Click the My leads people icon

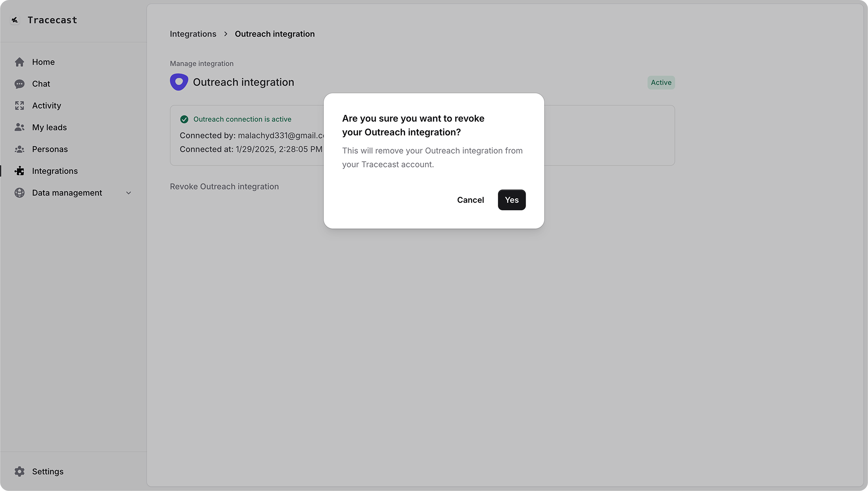tap(20, 127)
